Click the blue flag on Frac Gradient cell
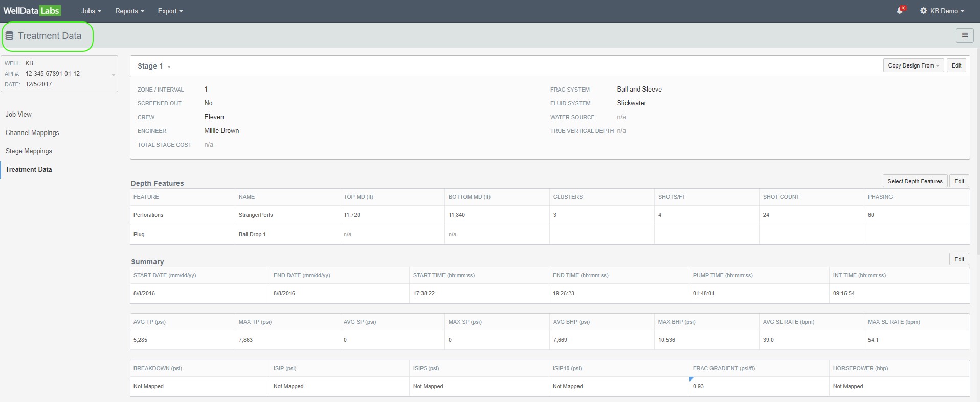Viewport: 980px width, 402px height. [692, 379]
